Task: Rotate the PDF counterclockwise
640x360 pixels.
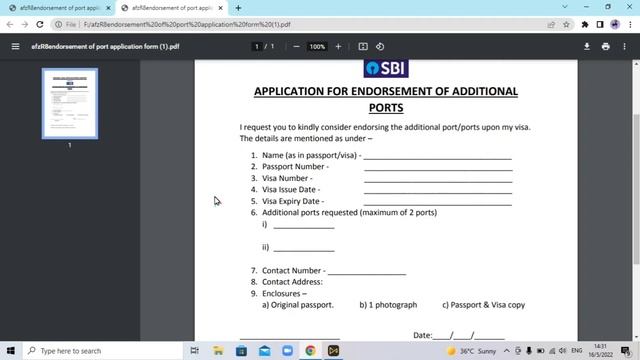Action: [x=380, y=47]
